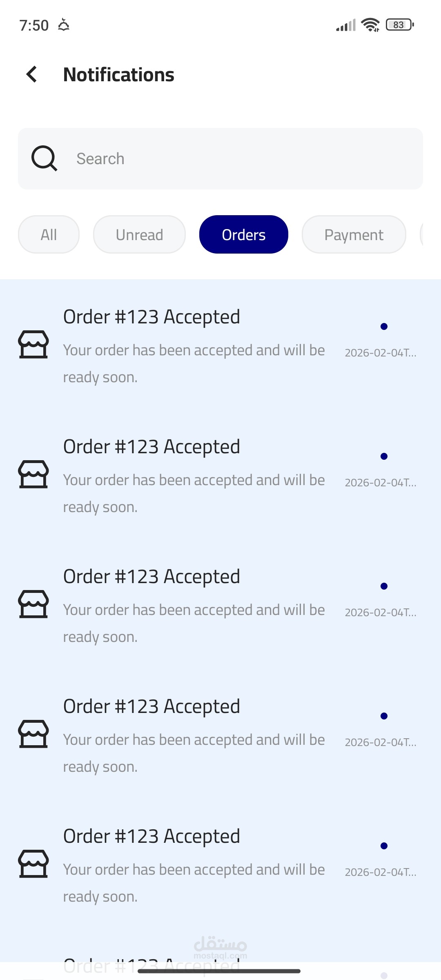Switch to the Unread filter tab
This screenshot has width=441, height=980.
click(139, 234)
